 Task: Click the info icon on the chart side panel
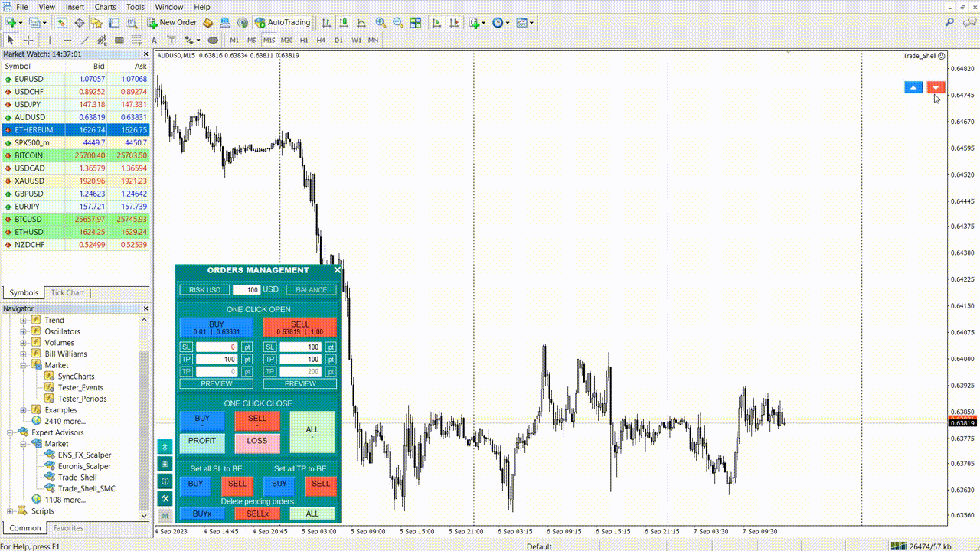click(164, 481)
